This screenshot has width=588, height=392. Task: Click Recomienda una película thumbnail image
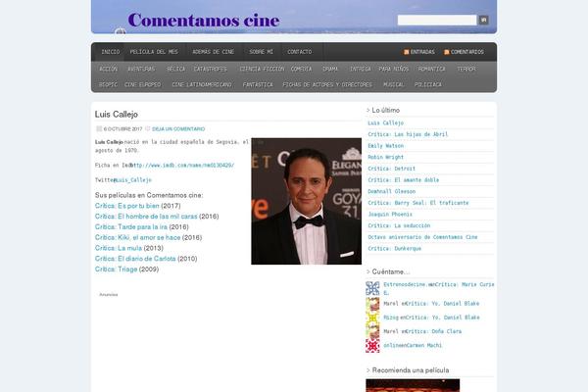point(413,385)
